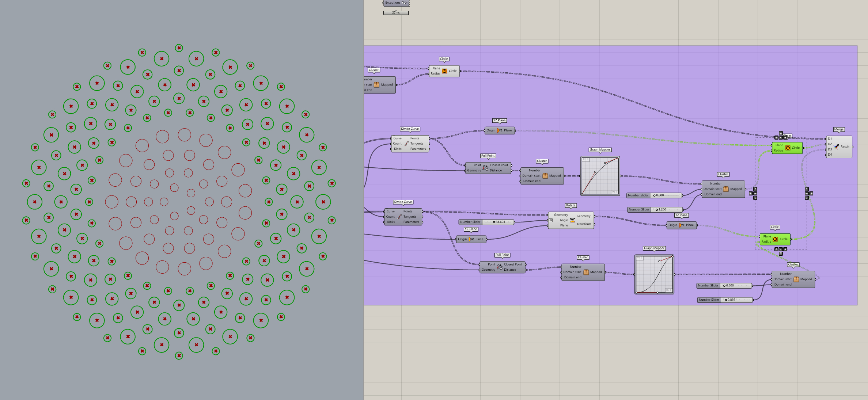Select the lower green Circle component icon
This screenshot has width=868, height=400.
tap(775, 239)
